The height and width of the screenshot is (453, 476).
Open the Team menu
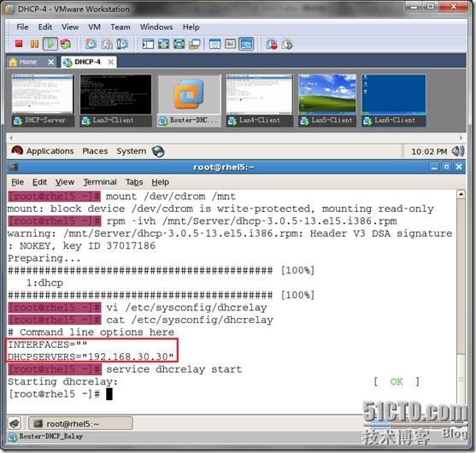coord(120,27)
